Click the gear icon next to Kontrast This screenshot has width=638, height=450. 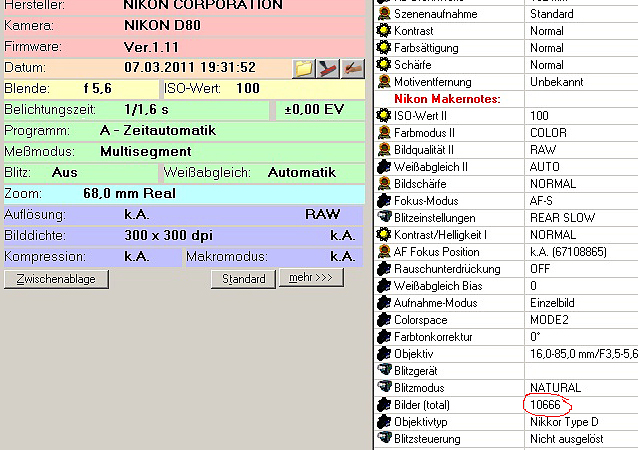coord(384,31)
